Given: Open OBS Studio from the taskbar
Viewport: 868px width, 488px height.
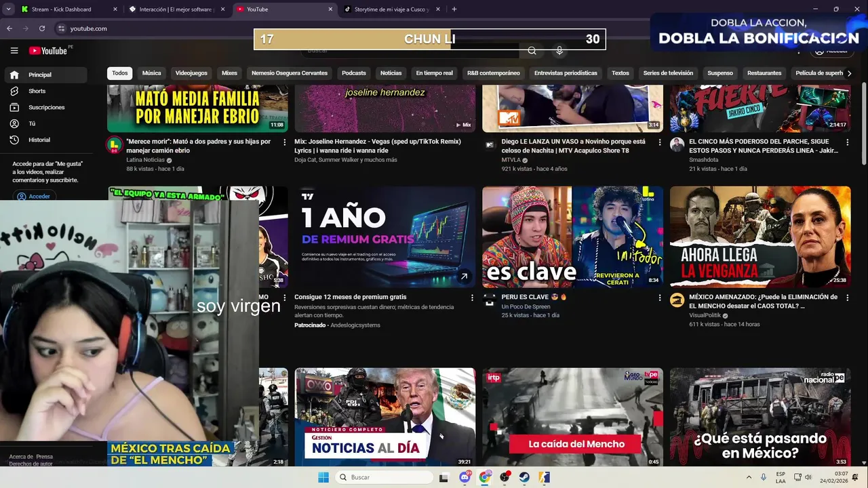Looking at the screenshot, I should 505,477.
